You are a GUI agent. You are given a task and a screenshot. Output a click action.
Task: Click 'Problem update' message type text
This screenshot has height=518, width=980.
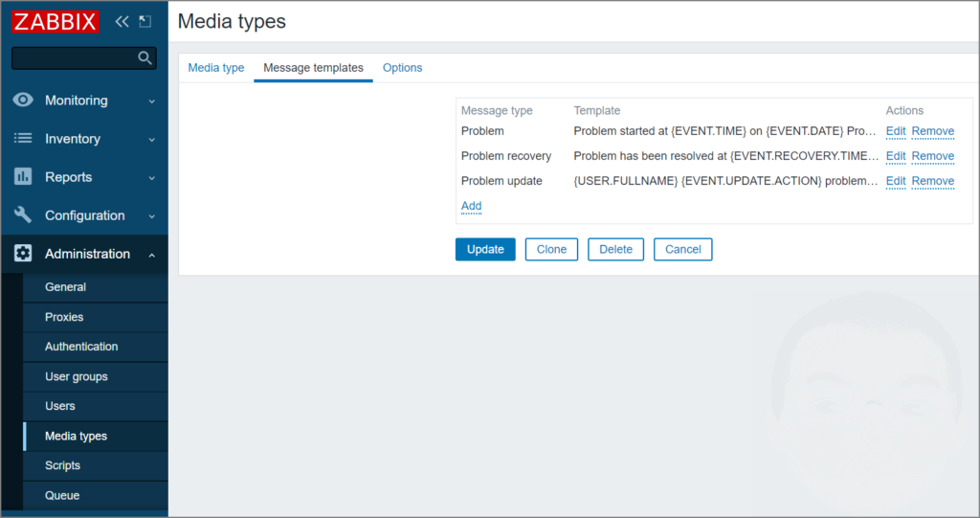coord(501,181)
